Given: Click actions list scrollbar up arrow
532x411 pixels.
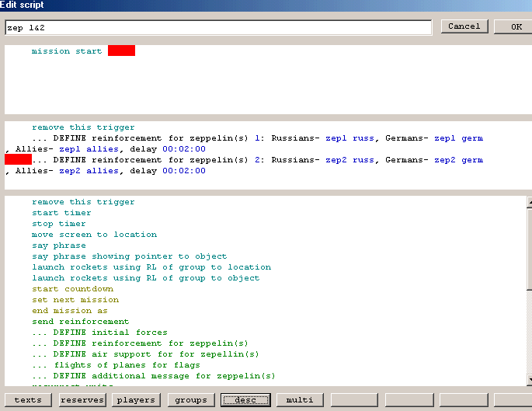Looking at the screenshot, I should point(530,202).
